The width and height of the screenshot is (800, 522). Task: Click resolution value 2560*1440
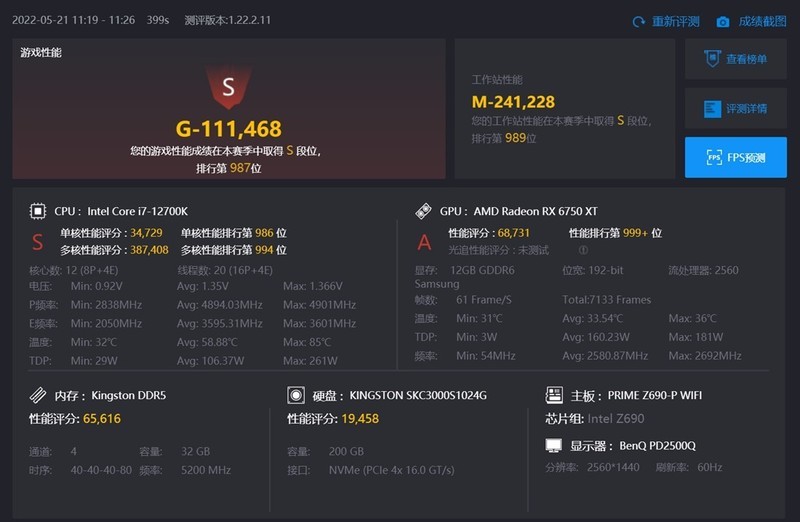point(613,467)
